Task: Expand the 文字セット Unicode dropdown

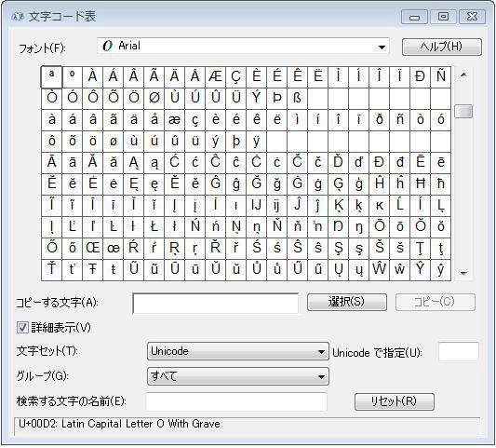Action: click(238, 351)
